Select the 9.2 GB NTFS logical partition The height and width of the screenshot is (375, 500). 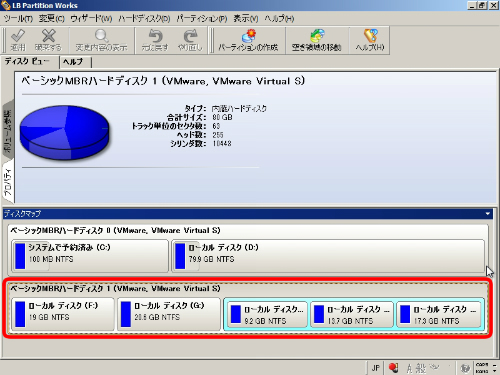[266, 315]
